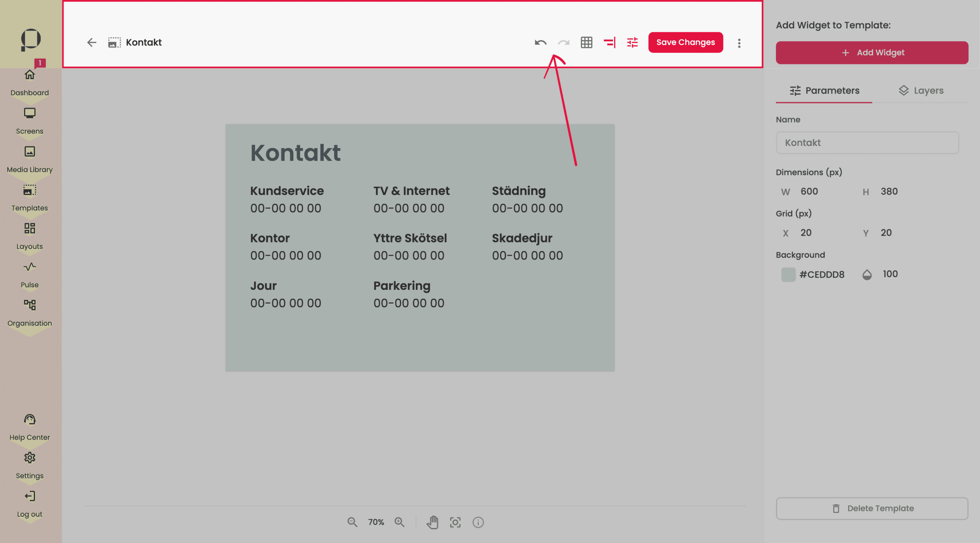Image resolution: width=980 pixels, height=543 pixels.
Task: Open Media Library in the sidebar
Action: tap(29, 159)
